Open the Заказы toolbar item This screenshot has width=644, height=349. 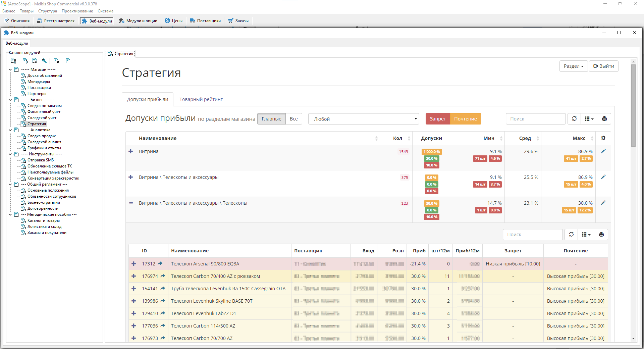click(238, 21)
